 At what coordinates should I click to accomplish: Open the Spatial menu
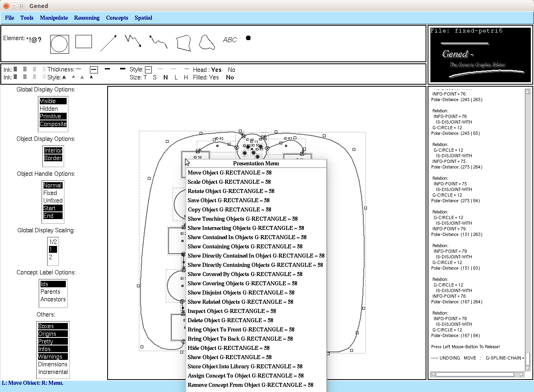click(x=143, y=18)
